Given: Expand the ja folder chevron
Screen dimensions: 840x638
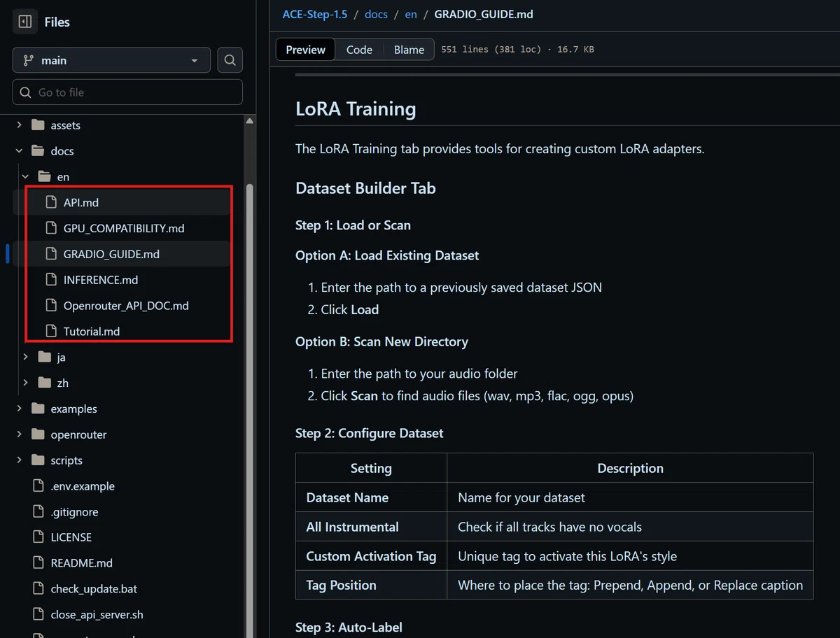Looking at the screenshot, I should 26,357.
